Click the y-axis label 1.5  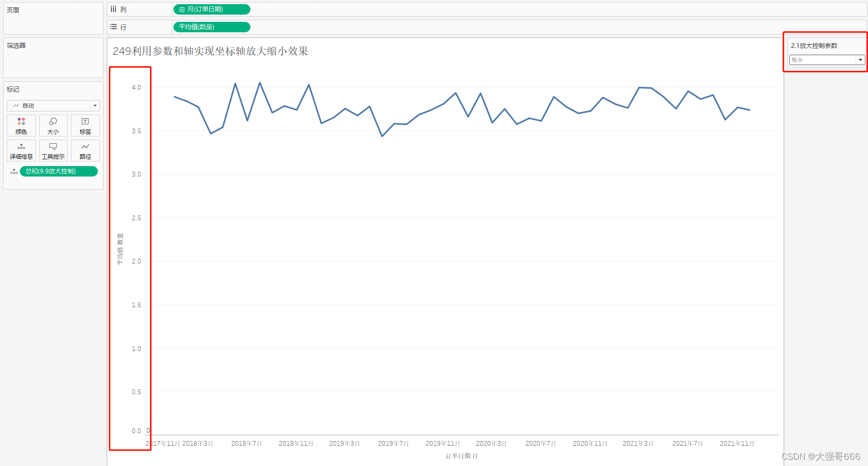pos(136,305)
